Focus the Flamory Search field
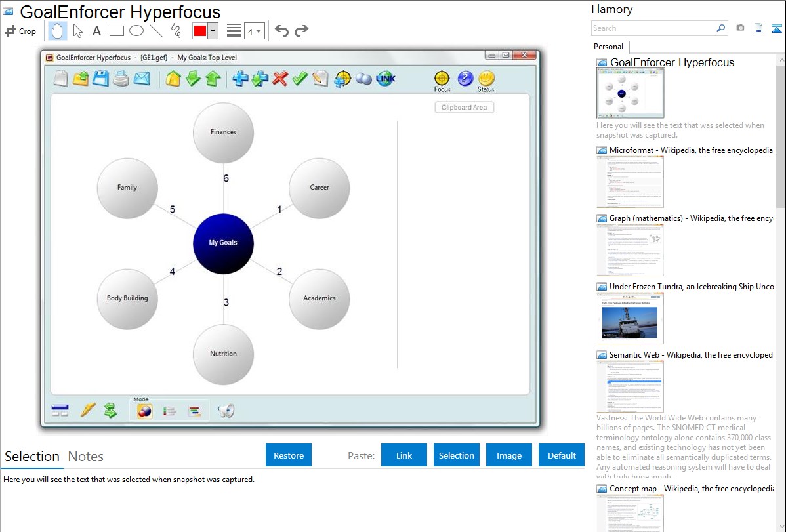Image resolution: width=786 pixels, height=532 pixels. coord(653,28)
